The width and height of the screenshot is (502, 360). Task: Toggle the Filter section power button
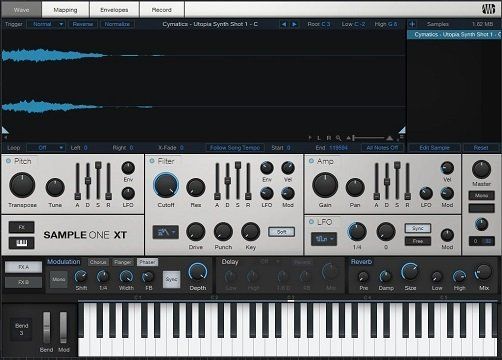click(152, 161)
